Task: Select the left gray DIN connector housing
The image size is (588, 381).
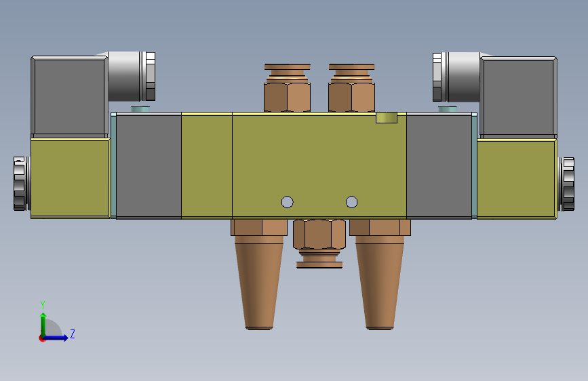Action: [69, 97]
